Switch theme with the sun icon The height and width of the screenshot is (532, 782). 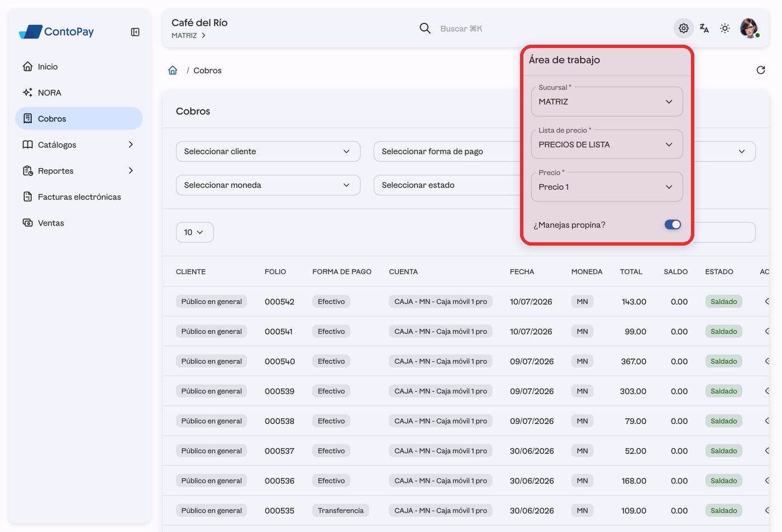pos(725,28)
